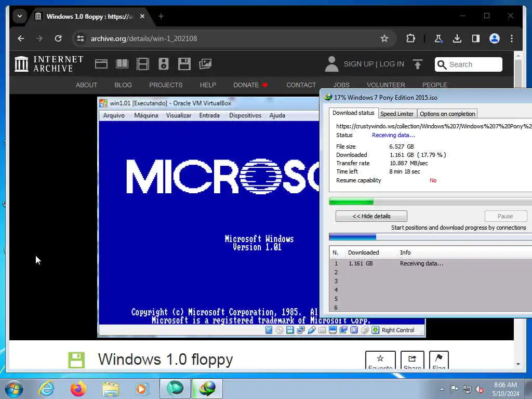
Task: Open the Chrome three-dot menu
Action: point(512,38)
